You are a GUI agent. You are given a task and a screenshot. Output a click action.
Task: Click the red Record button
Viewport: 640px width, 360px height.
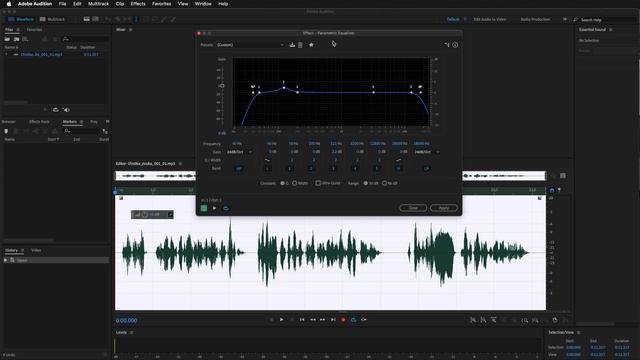tap(343, 320)
